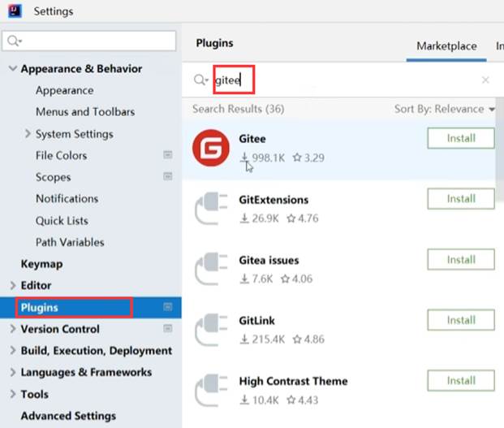
Task: Select the Appearance settings item
Action: (x=65, y=90)
